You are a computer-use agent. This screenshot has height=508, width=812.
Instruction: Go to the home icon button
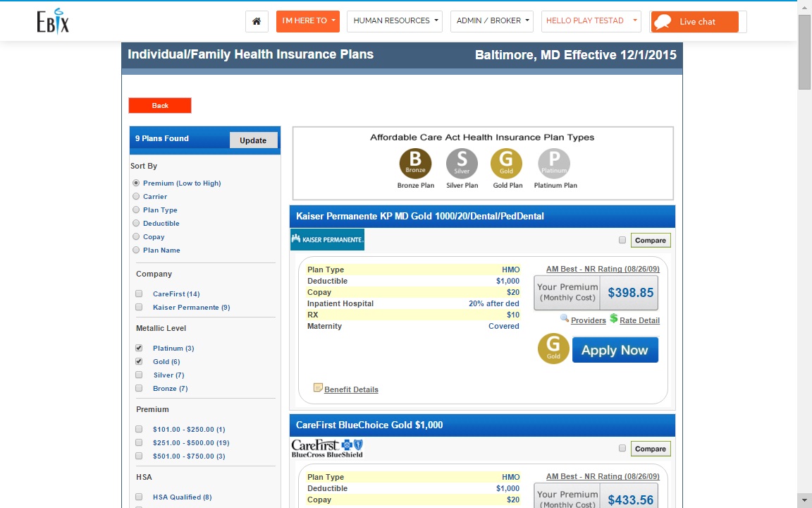pos(257,21)
